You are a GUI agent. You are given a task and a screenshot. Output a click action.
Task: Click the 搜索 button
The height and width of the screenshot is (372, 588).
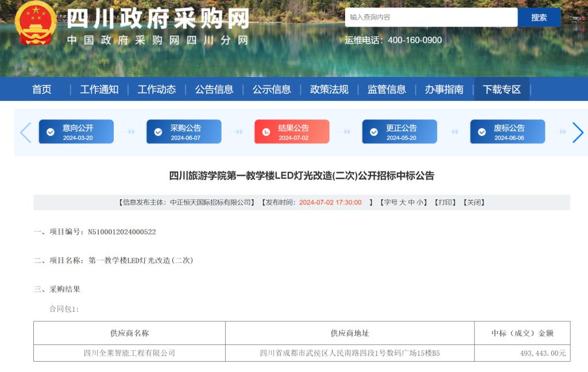(539, 17)
